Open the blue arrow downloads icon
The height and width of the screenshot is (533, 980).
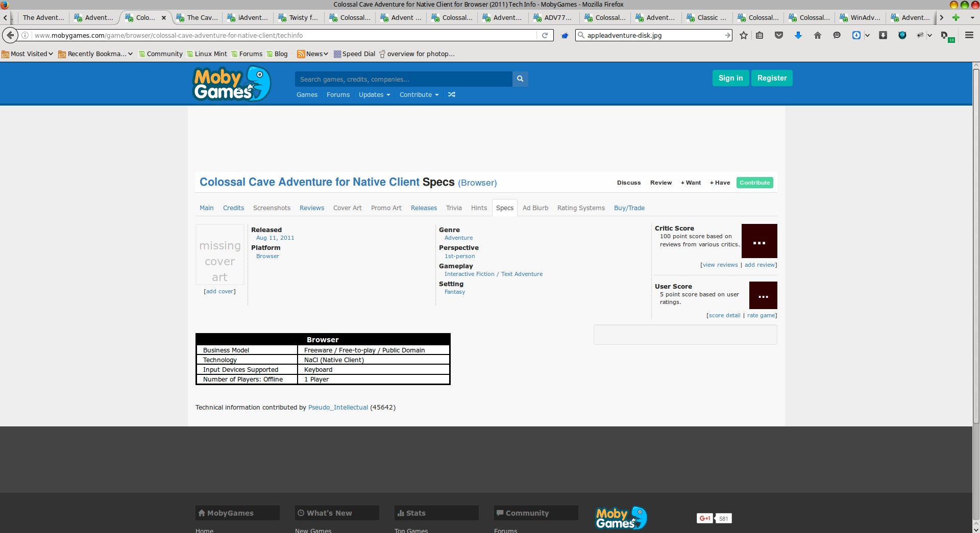click(798, 35)
